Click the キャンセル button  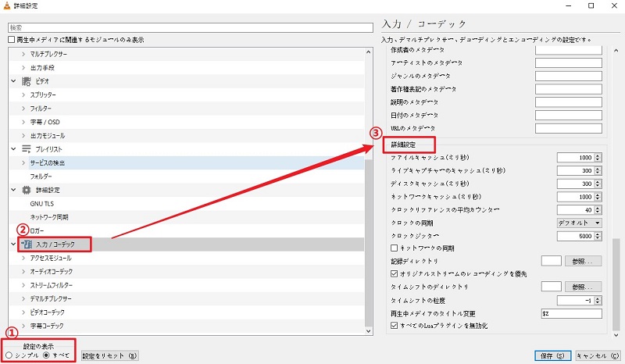click(x=598, y=355)
